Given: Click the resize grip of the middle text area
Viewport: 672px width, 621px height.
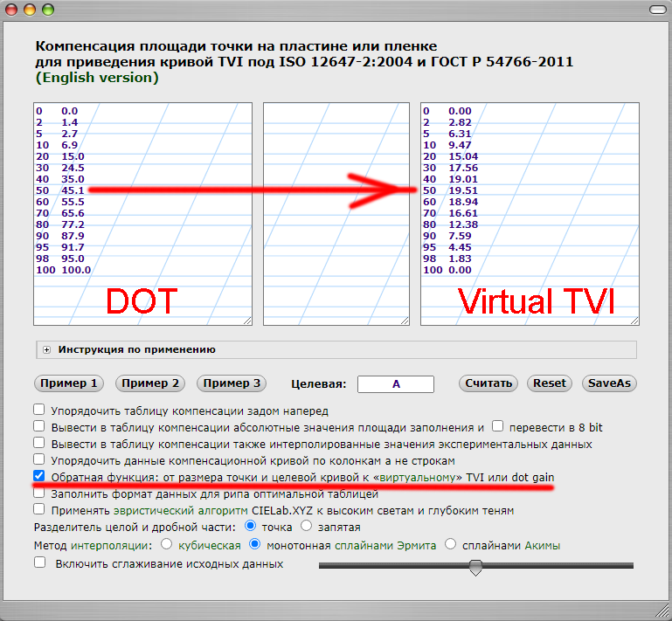Looking at the screenshot, I should pyautogui.click(x=405, y=321).
